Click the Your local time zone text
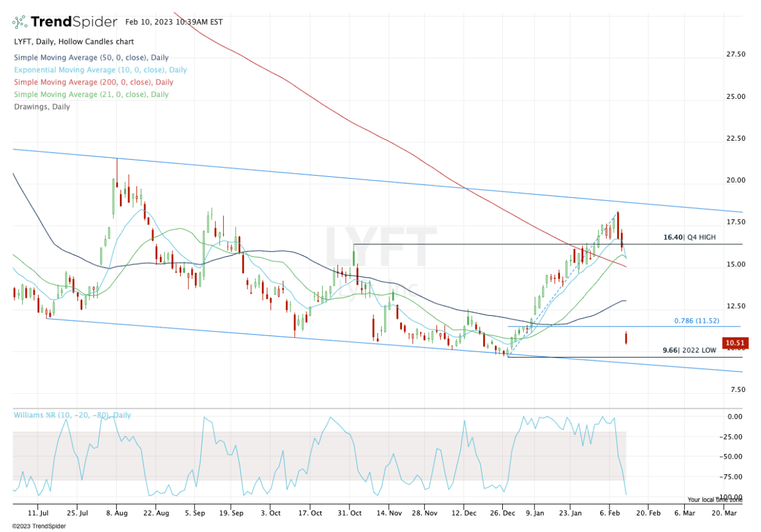761x532 pixels. (713, 500)
